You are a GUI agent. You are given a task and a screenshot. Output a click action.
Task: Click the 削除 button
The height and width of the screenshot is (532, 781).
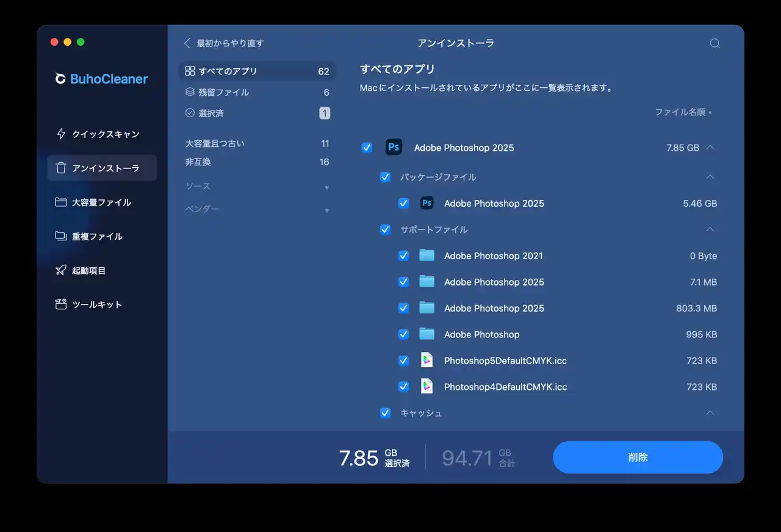coord(638,458)
